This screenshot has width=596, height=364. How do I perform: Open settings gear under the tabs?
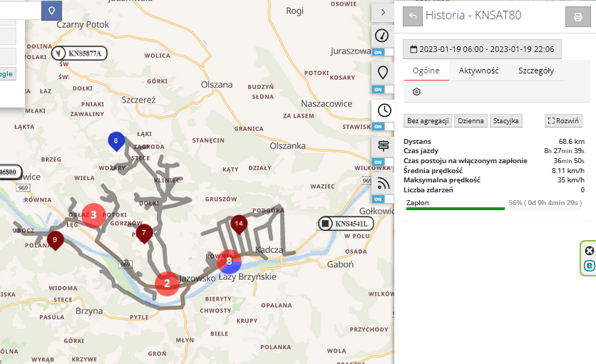[417, 92]
